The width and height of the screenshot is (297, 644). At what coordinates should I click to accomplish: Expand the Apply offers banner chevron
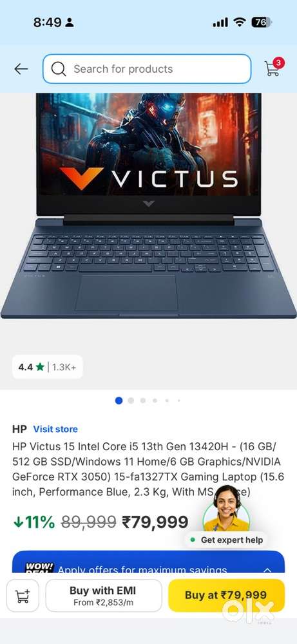coord(267,570)
